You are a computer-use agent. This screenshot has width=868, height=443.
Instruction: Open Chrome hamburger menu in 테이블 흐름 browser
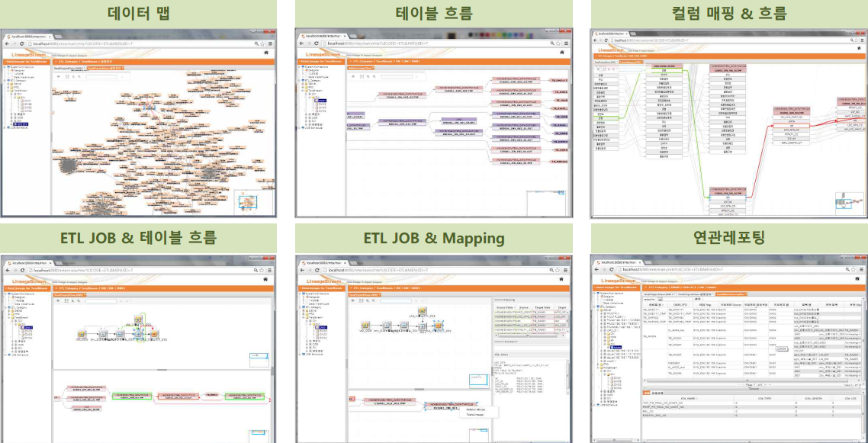click(565, 44)
